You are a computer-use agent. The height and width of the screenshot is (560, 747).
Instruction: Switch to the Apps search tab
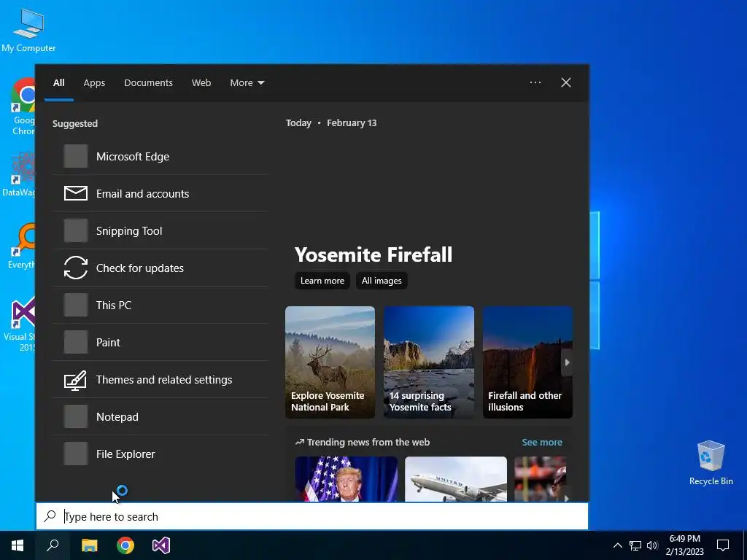[94, 83]
